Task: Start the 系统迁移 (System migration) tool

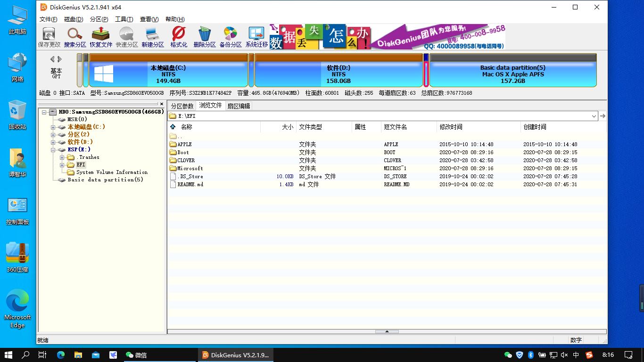Action: (256, 37)
